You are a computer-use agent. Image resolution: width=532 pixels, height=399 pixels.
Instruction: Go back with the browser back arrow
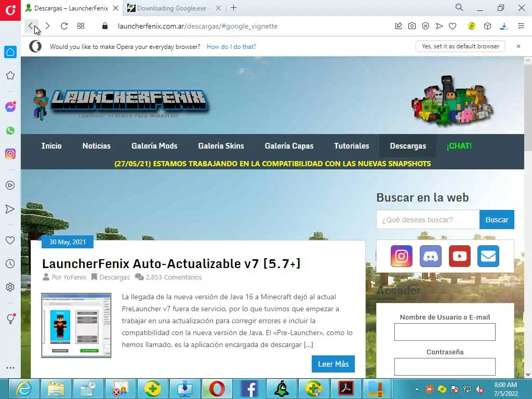(31, 26)
